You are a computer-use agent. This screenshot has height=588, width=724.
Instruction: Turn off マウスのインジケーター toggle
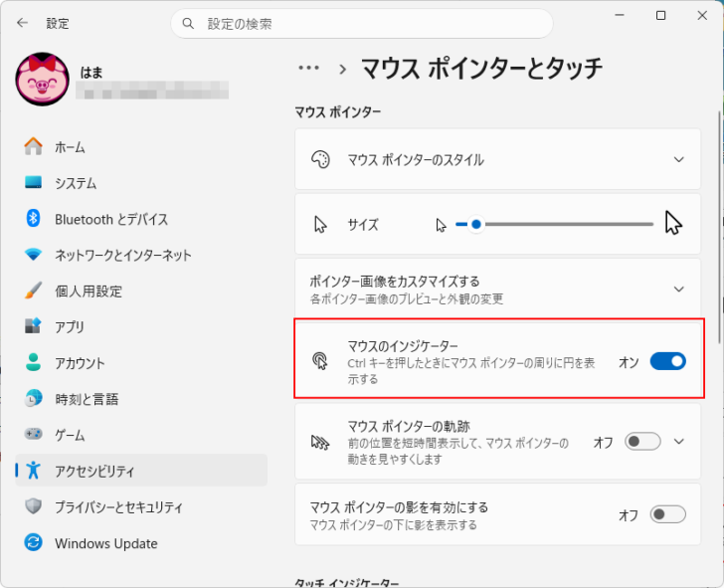click(667, 361)
